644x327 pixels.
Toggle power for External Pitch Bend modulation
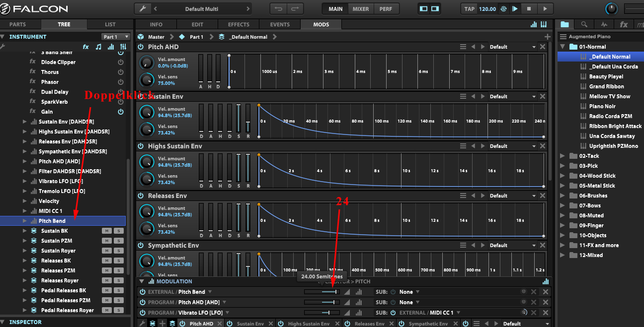142,292
